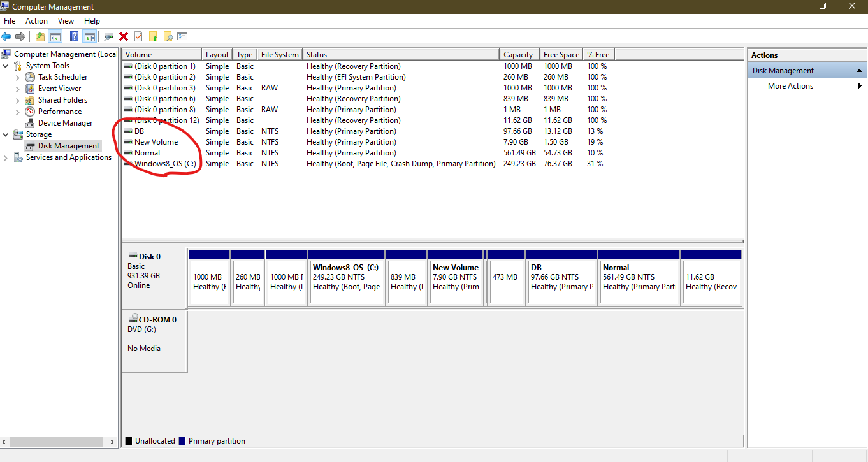
Task: Open the Help menu
Action: (x=92, y=21)
